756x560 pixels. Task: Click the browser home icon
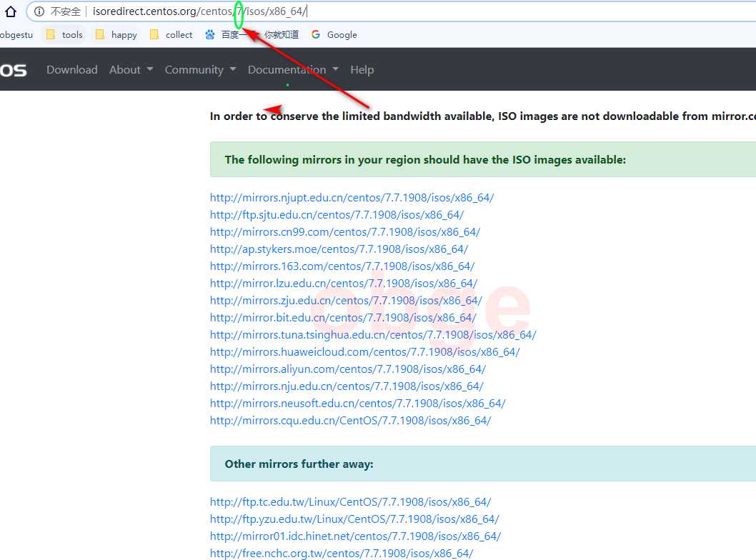click(11, 11)
